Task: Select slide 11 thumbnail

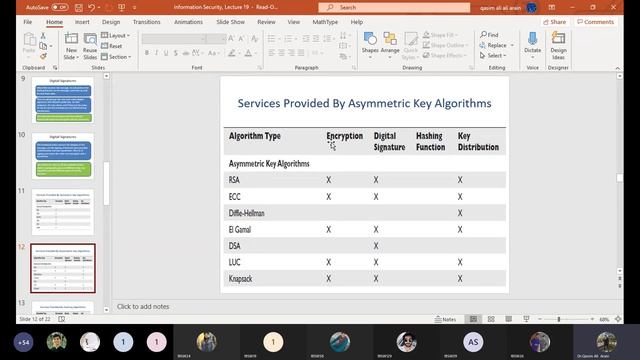Action: (x=63, y=212)
